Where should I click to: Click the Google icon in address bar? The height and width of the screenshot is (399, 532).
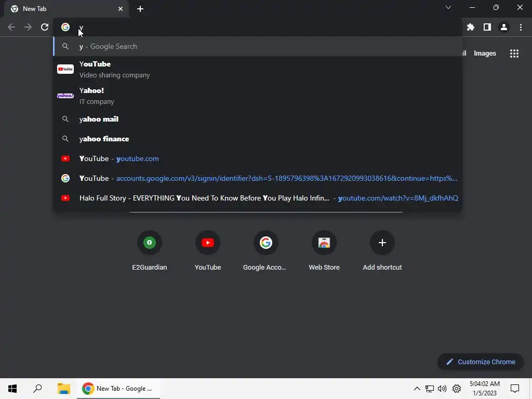point(65,27)
